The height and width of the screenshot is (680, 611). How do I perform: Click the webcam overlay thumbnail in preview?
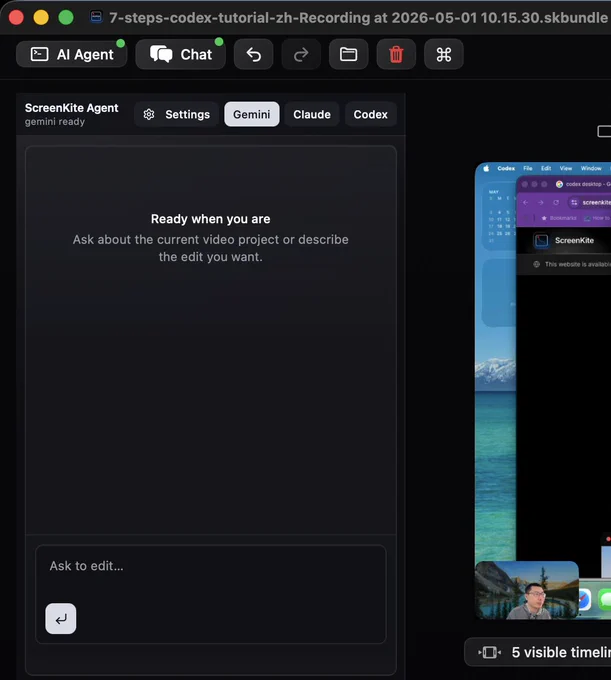527,590
